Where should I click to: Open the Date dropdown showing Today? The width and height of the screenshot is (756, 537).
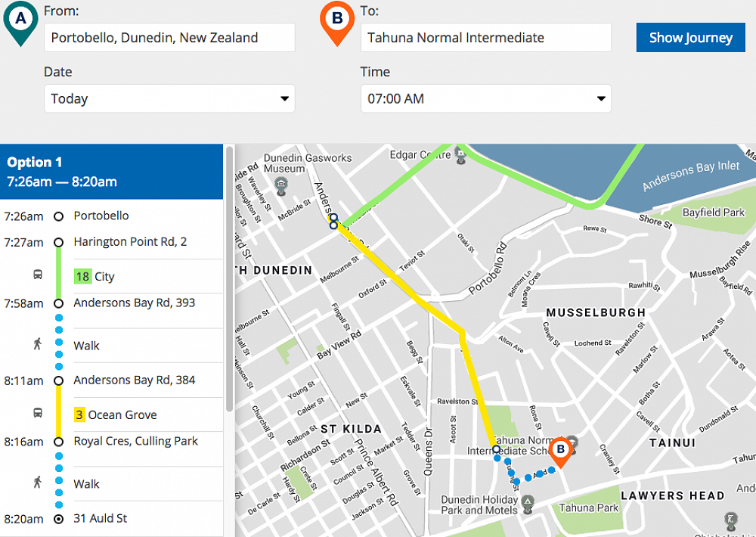(x=169, y=98)
